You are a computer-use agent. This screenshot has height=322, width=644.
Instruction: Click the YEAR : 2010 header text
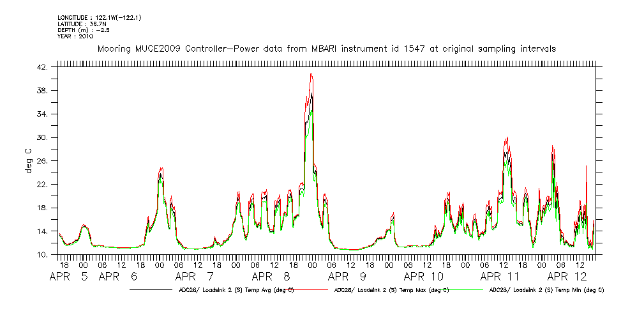point(75,36)
